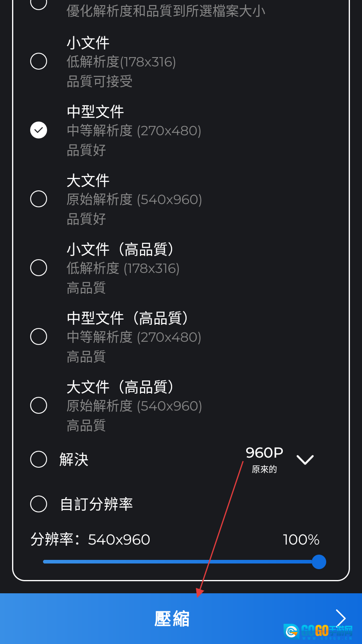
Task: Click the resolution percentage slider handle
Action: click(x=319, y=562)
